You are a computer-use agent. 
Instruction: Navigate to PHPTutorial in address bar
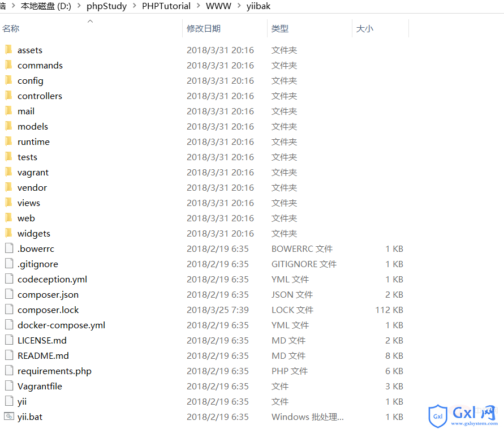coord(166,6)
